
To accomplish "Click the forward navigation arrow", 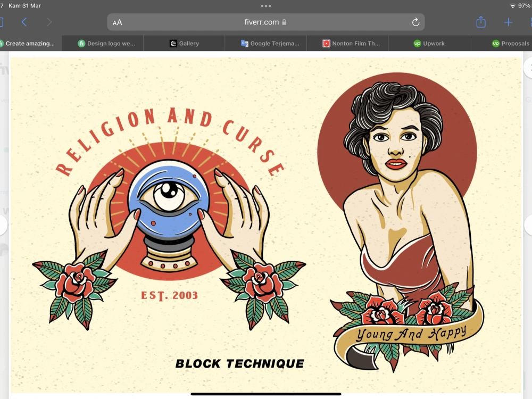I will 49,22.
